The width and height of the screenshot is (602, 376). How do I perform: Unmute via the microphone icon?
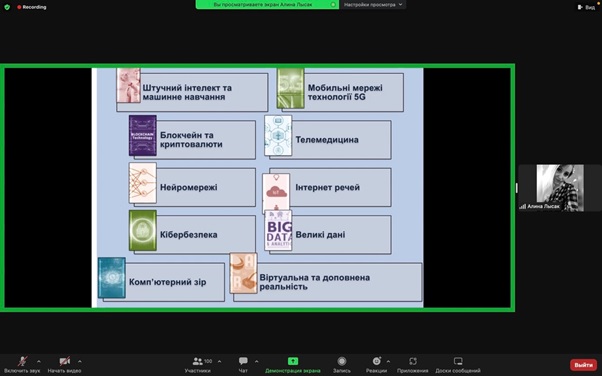point(22,361)
